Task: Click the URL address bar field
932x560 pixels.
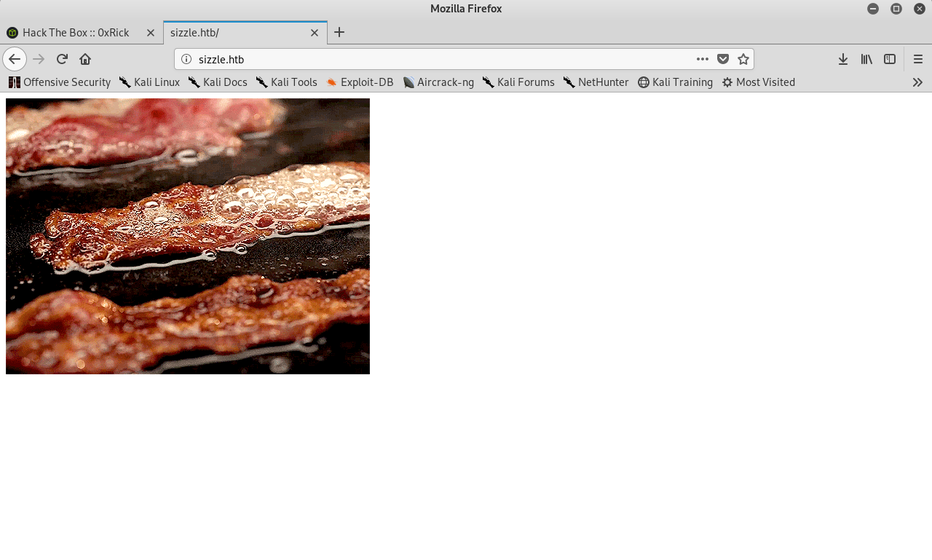Action: click(437, 59)
